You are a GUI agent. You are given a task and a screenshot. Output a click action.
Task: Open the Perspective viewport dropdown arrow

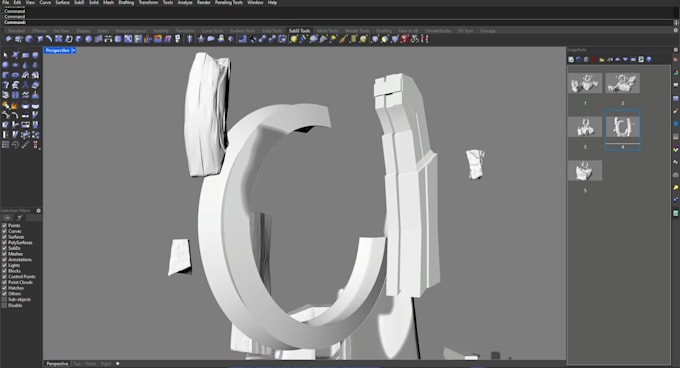(x=73, y=51)
